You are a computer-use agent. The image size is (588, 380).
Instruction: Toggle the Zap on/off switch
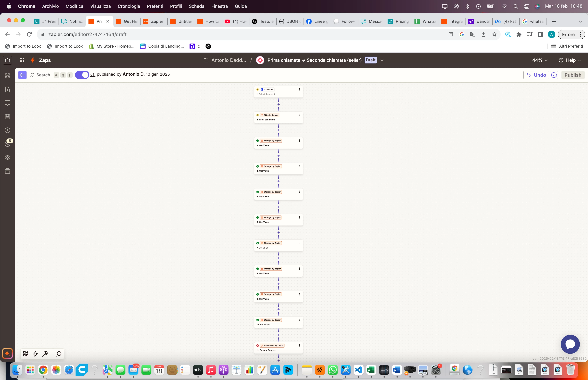(x=82, y=75)
